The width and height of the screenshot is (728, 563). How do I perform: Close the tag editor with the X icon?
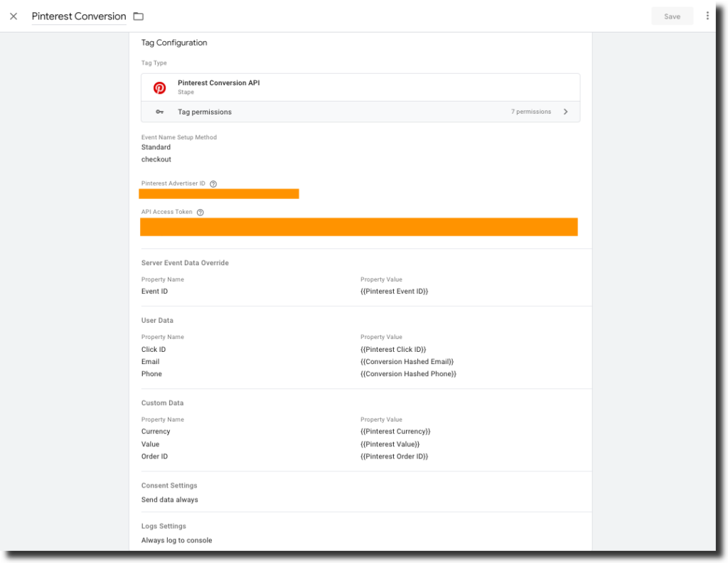(13, 16)
